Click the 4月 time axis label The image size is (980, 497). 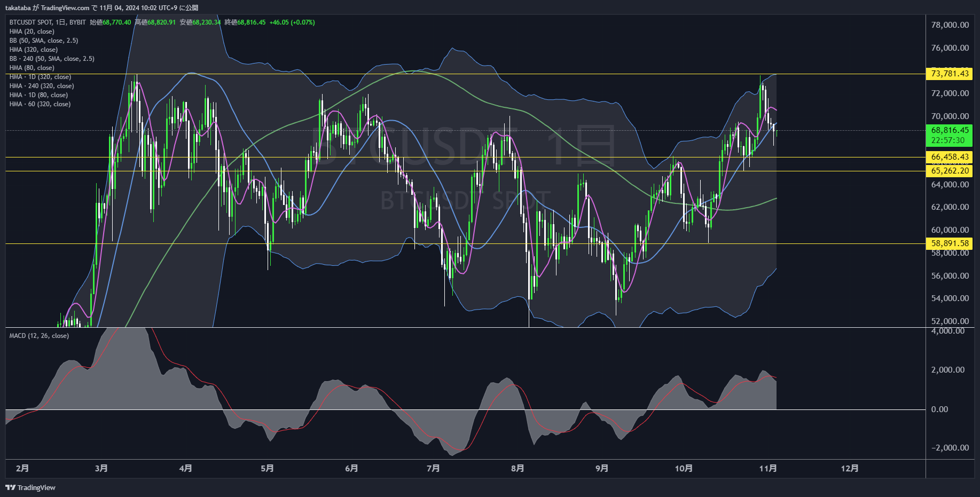point(186,468)
